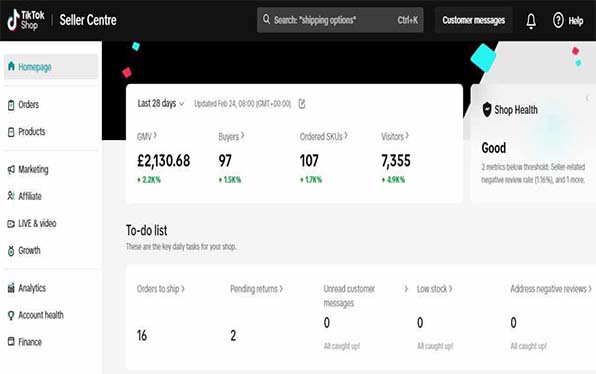Click the TikTok Shop logo
The width and height of the screenshot is (596, 374).
(x=26, y=20)
